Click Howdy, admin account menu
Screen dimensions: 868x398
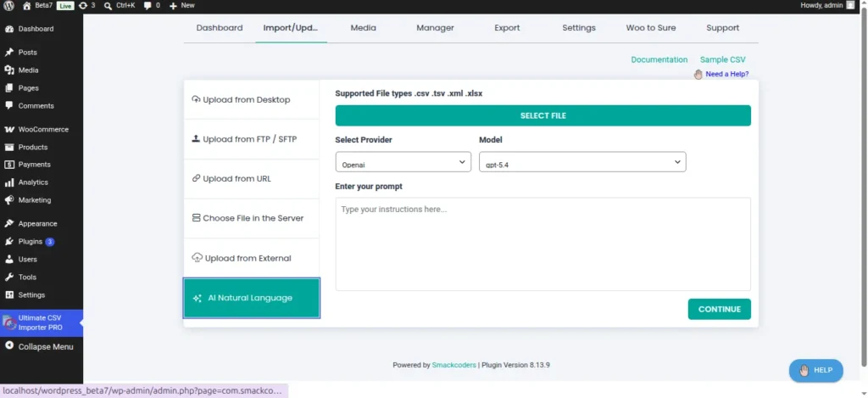point(827,5)
